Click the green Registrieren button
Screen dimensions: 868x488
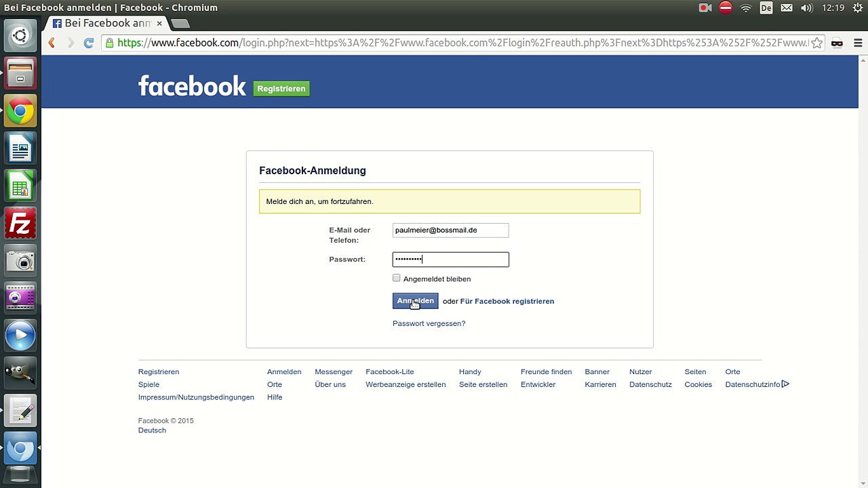click(x=281, y=89)
